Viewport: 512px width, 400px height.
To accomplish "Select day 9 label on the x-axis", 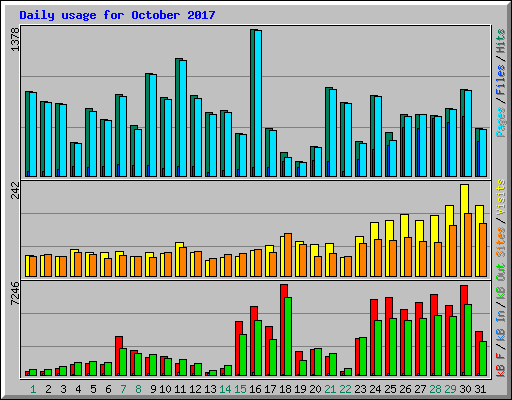I will [153, 389].
